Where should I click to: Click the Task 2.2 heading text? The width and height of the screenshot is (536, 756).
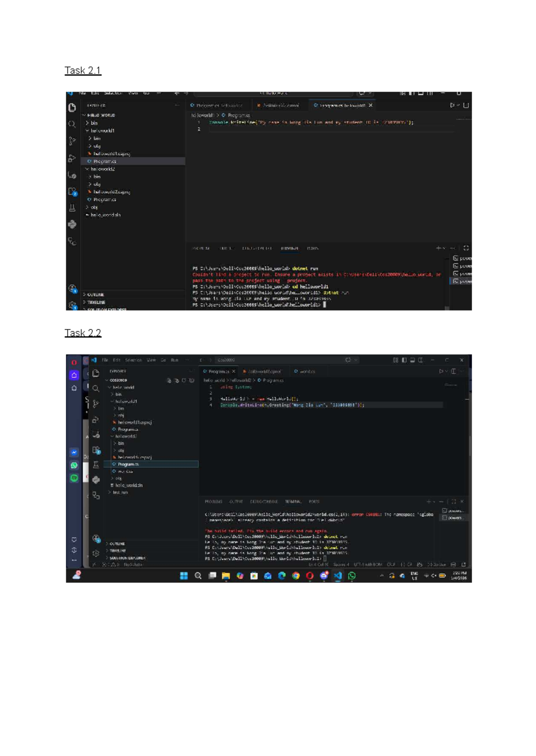83,333
